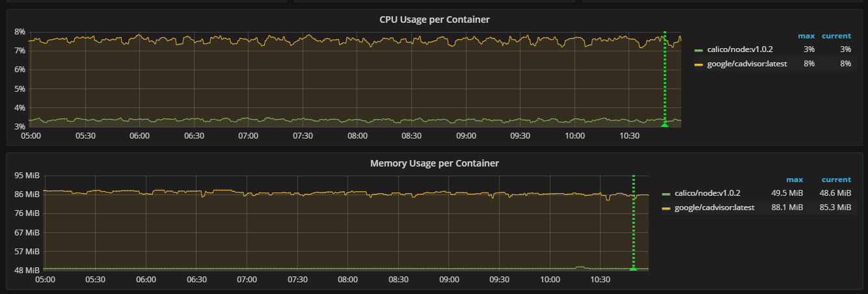
Task: Open the CPU Usage per Container panel title menu
Action: click(x=434, y=20)
